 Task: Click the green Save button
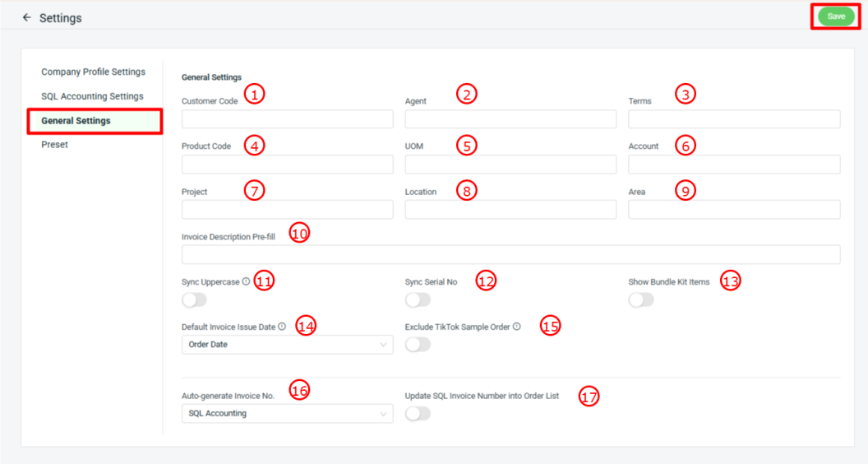[x=836, y=16]
